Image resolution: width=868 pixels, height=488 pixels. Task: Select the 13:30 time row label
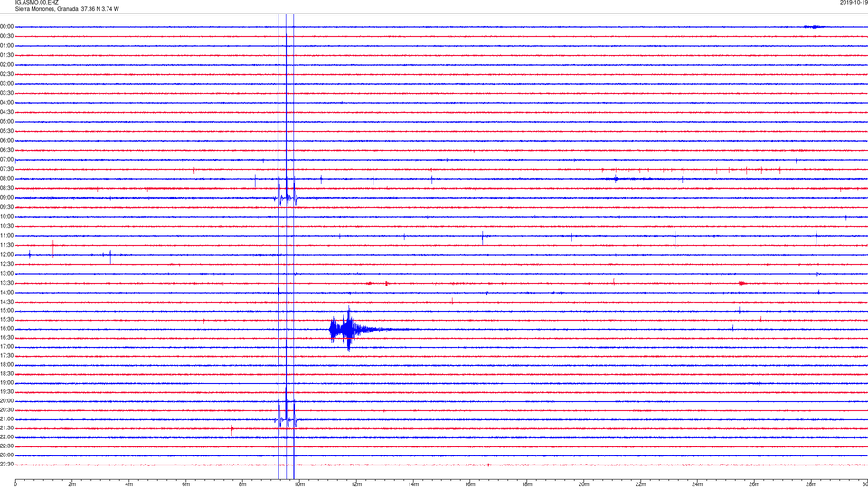6,283
